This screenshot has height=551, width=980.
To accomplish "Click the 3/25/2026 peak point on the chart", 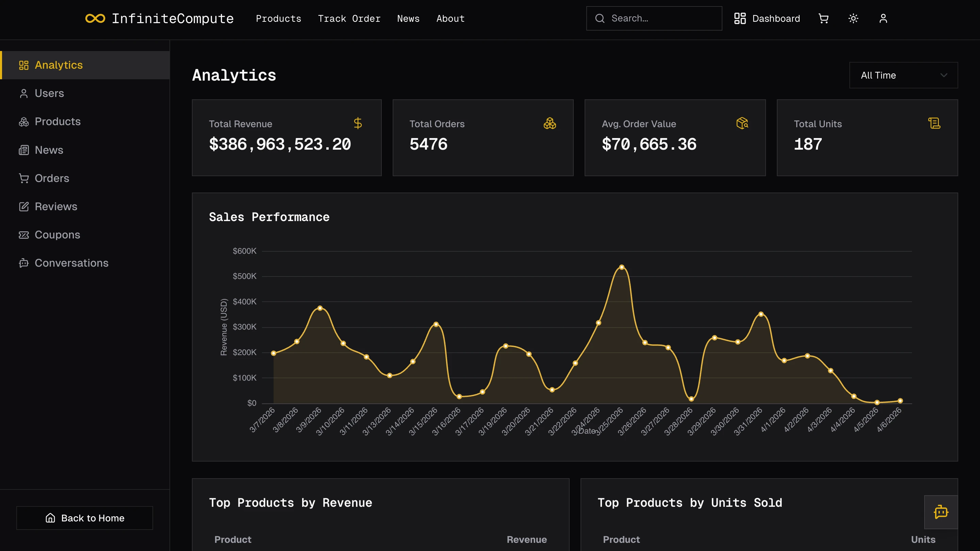I will 621,267.
